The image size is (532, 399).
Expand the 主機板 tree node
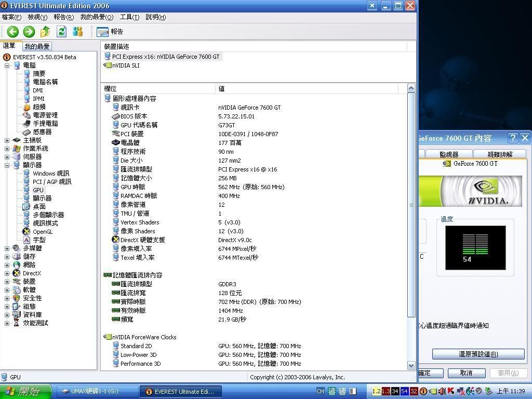(x=7, y=140)
